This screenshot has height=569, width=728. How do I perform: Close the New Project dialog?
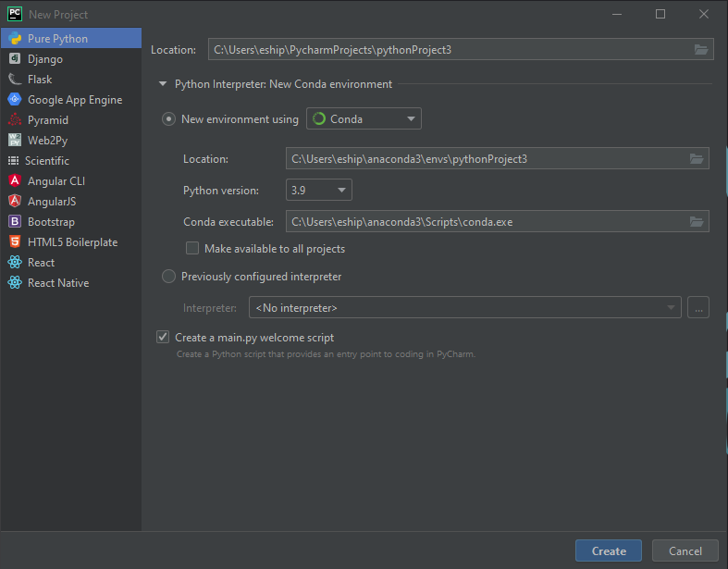(x=703, y=15)
